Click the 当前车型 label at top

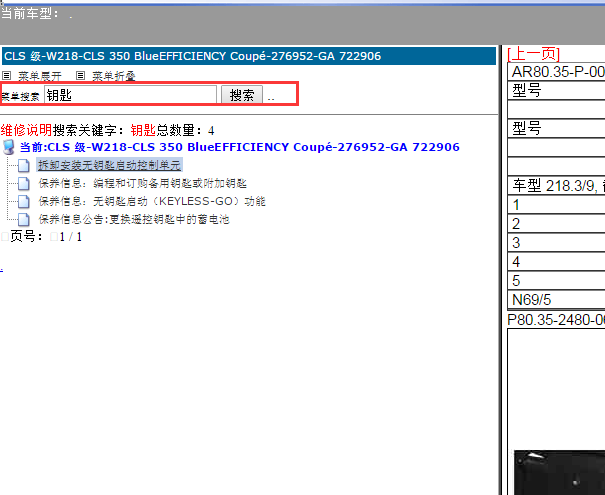click(29, 14)
